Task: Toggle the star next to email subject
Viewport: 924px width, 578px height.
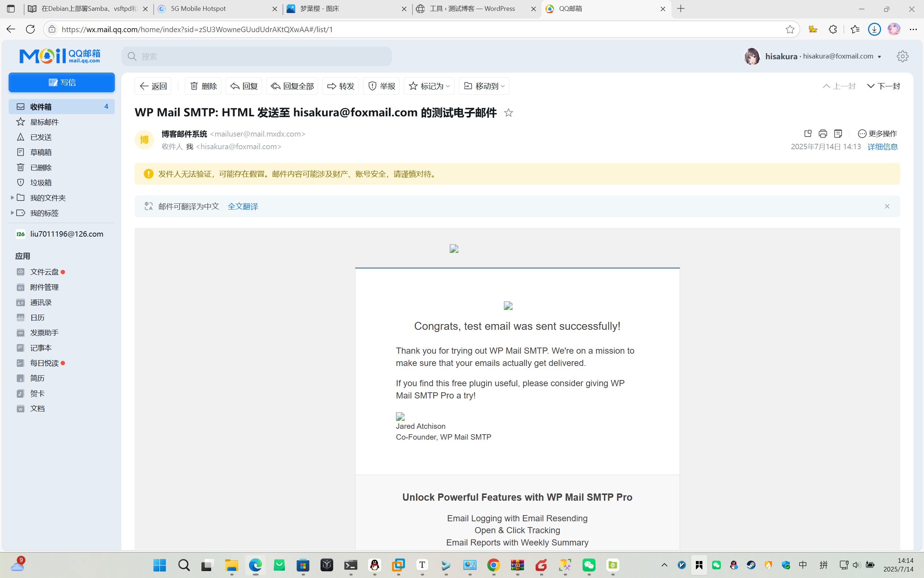Action: click(x=508, y=113)
